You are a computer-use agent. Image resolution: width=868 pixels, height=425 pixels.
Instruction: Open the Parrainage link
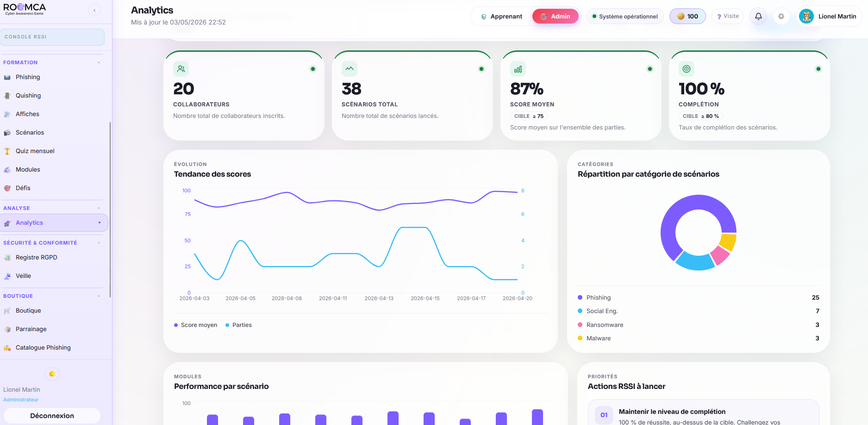click(54, 329)
